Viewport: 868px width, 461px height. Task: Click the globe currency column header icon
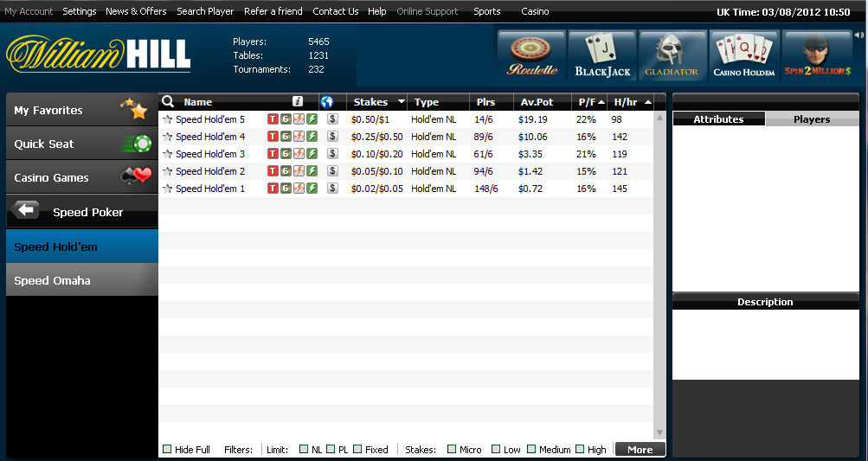(326, 102)
